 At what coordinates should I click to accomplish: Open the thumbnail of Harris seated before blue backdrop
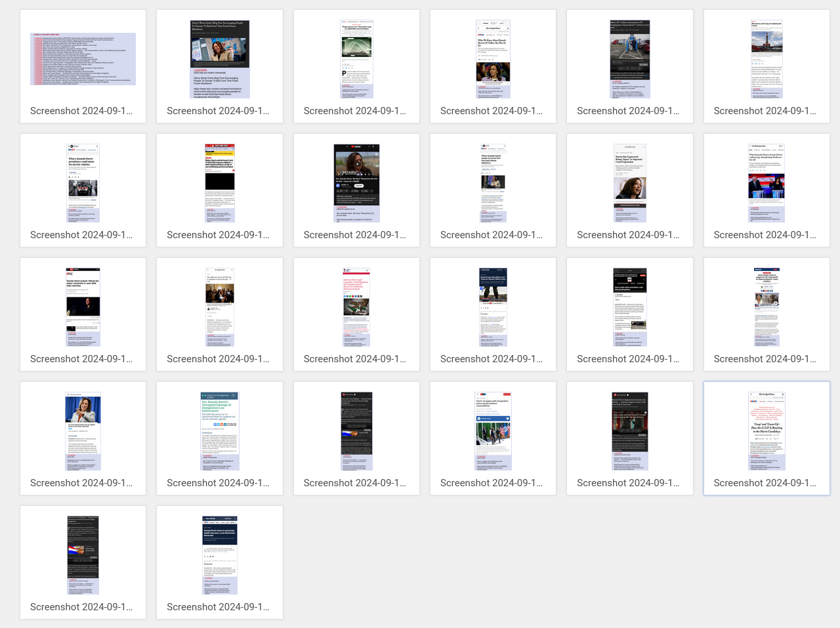pyautogui.click(x=83, y=431)
